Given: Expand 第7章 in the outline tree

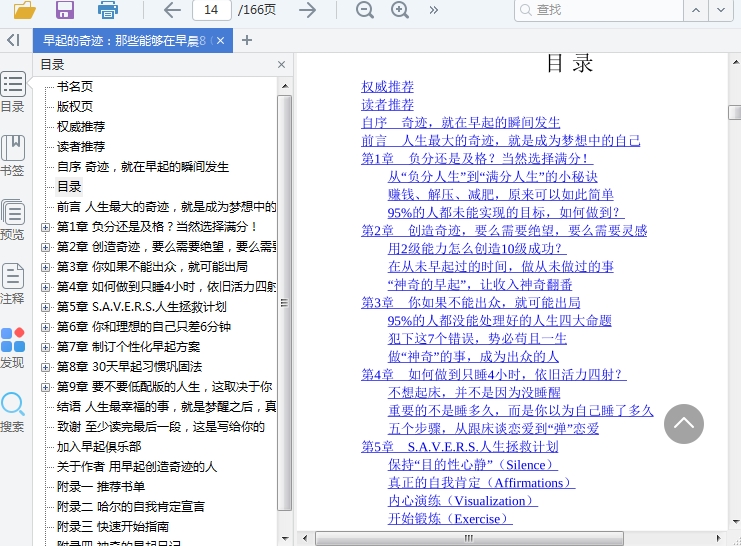Looking at the screenshot, I should coord(45,347).
